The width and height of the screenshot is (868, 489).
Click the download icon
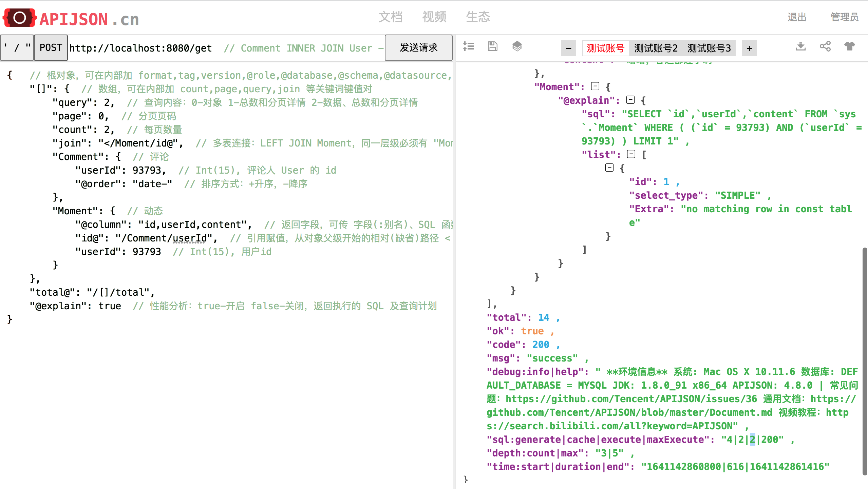[x=800, y=46]
